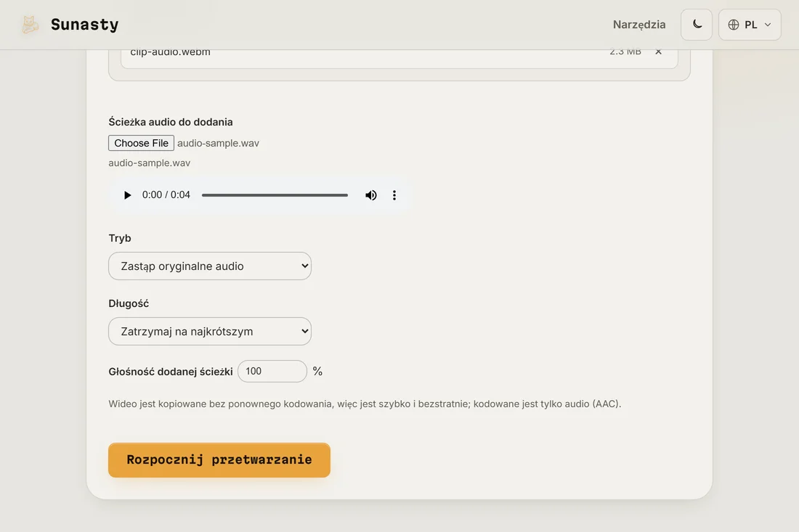The width and height of the screenshot is (799, 532).
Task: Expand the Długość length dropdown
Action: [x=210, y=332]
